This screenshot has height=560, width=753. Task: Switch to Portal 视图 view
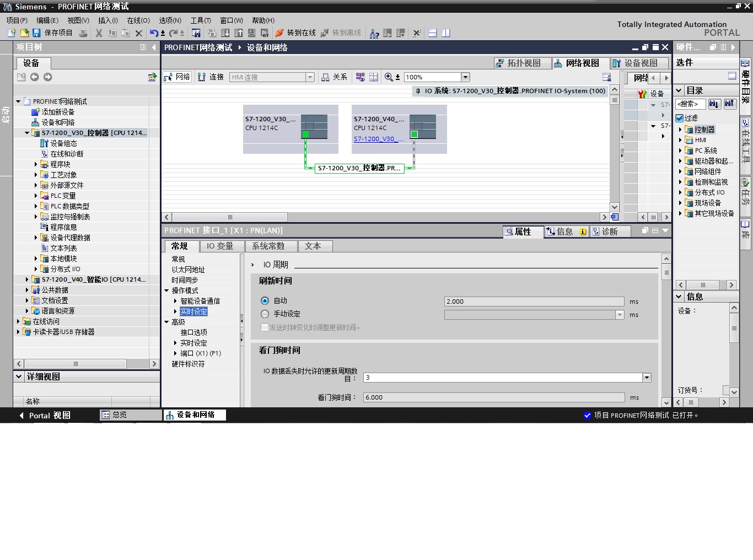tap(45, 416)
